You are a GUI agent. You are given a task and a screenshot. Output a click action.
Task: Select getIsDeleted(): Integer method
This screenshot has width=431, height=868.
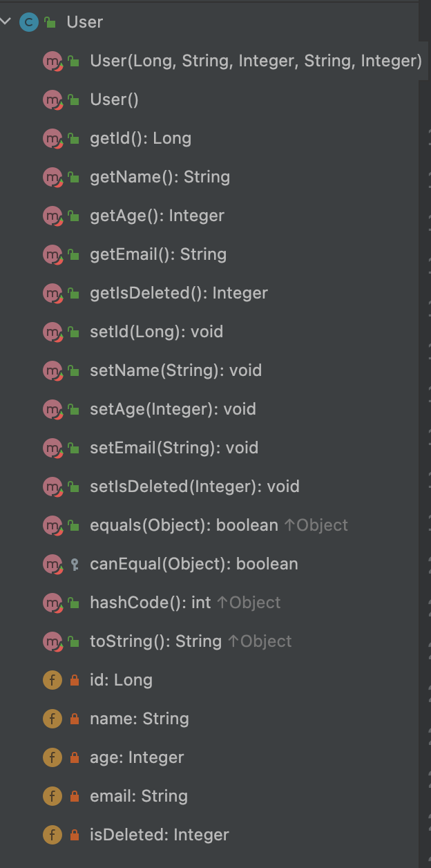pos(179,293)
